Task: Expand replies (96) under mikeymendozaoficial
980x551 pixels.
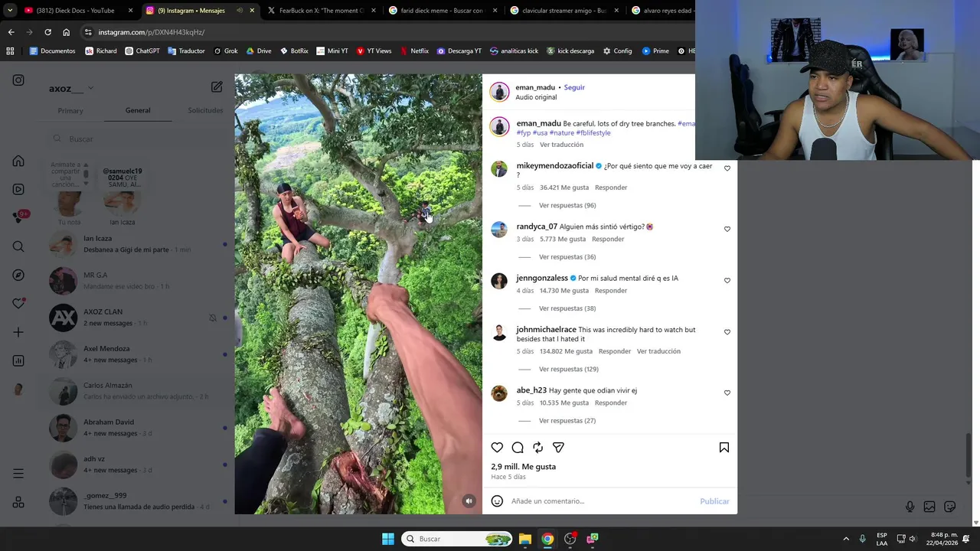Action: pos(567,205)
